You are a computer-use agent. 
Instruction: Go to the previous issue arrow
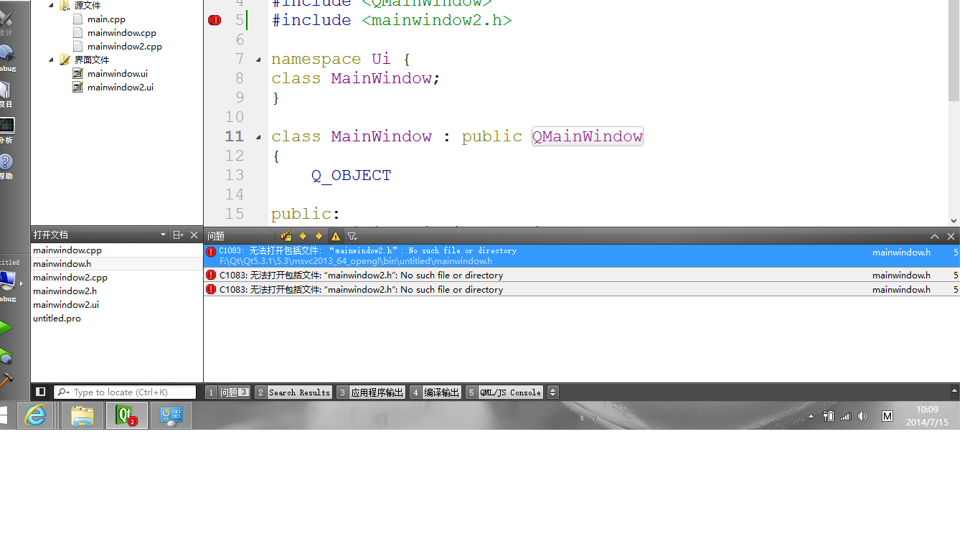coord(303,236)
